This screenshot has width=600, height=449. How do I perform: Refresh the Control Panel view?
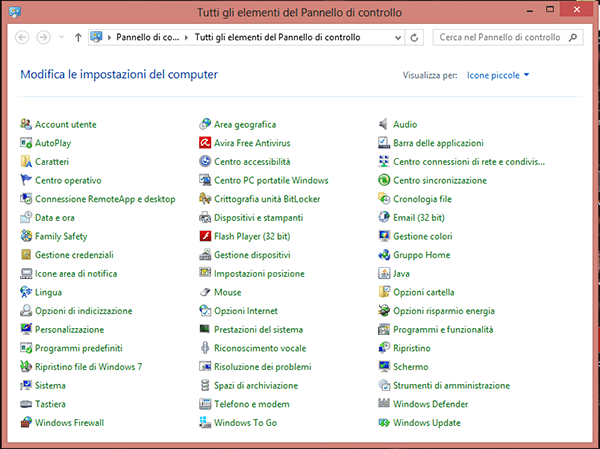pos(414,38)
